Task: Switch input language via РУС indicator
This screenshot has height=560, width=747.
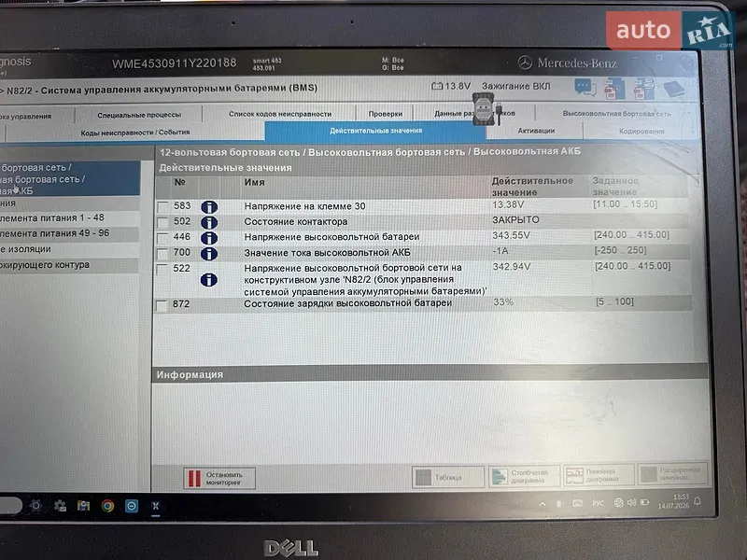Action: (598, 503)
